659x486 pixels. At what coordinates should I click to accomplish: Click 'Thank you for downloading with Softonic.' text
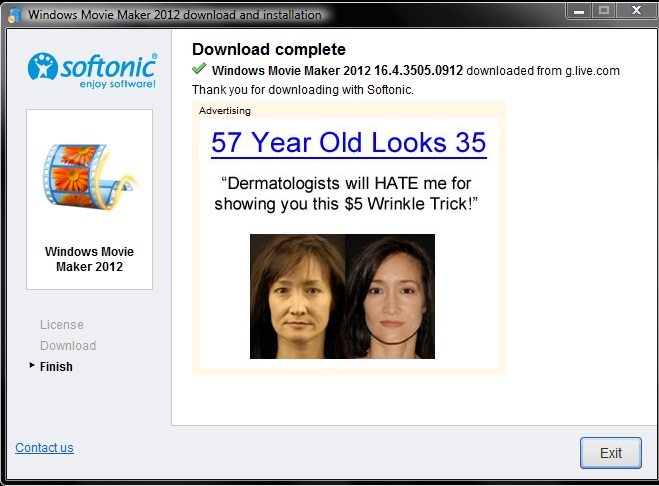point(303,90)
